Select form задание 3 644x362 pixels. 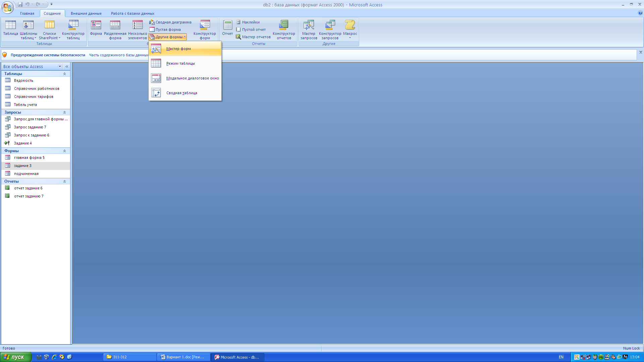[x=36, y=166]
